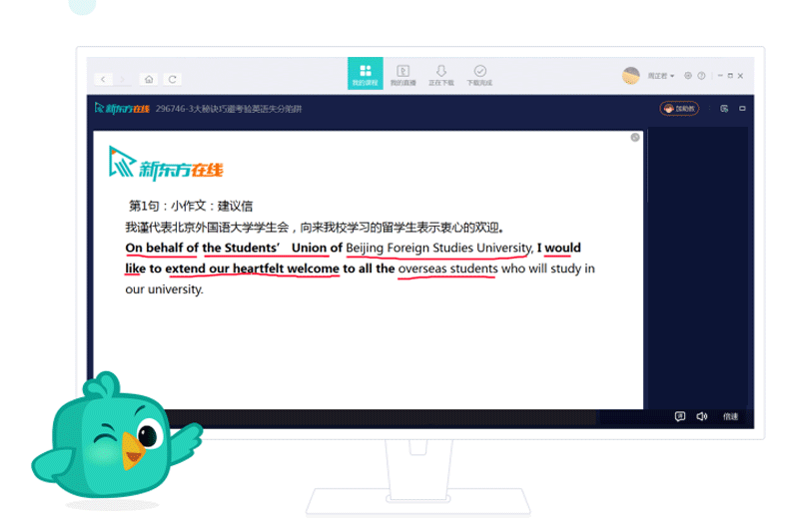The height and width of the screenshot is (532, 799).
Task: Click the picture-in-picture icon in course header
Action: [724, 108]
